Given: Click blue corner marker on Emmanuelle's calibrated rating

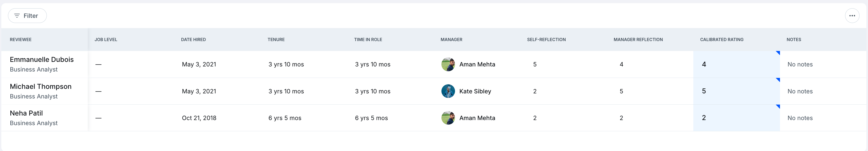Looking at the screenshot, I should pos(778,53).
